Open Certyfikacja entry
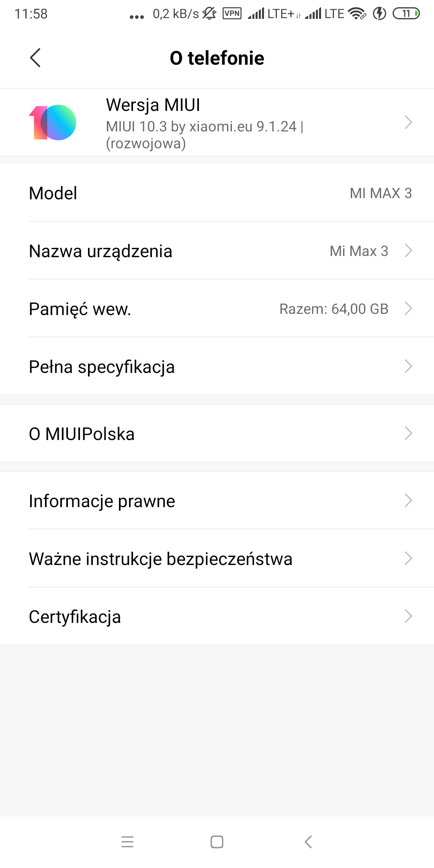Viewport: 434px width, 868px height. tap(217, 616)
